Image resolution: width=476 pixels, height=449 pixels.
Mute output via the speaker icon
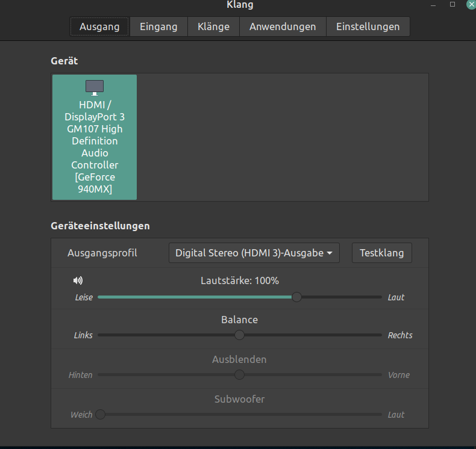click(x=78, y=280)
